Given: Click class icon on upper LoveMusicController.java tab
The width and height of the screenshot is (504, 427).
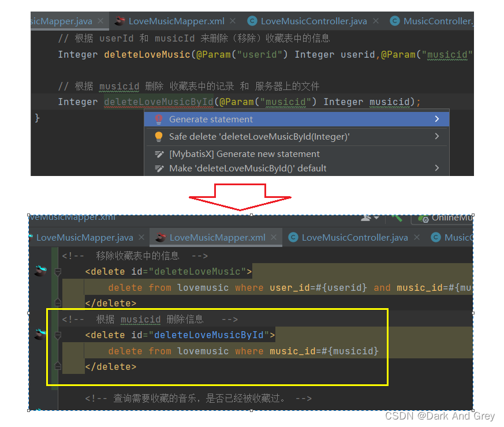Looking at the screenshot, I should click(252, 21).
